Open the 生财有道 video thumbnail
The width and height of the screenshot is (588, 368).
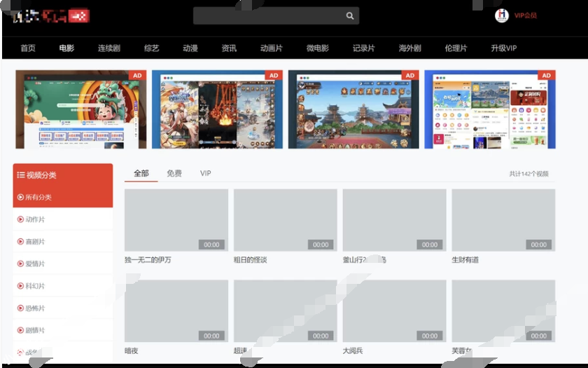(x=503, y=220)
